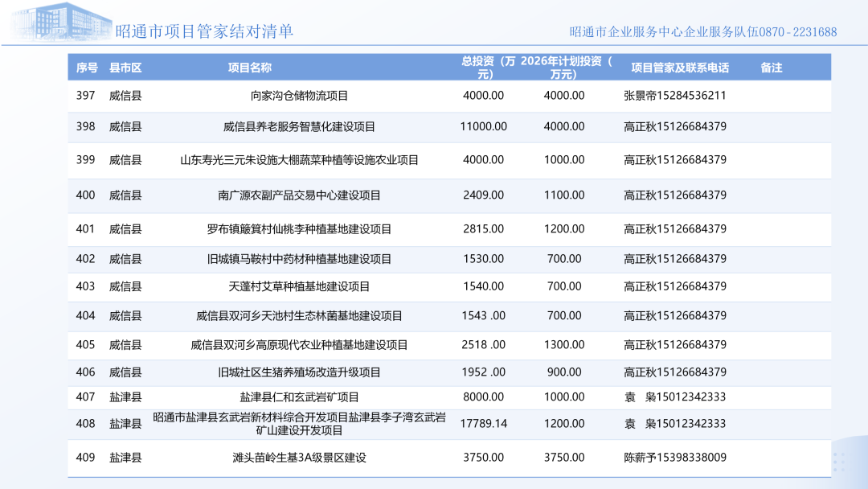Click total investment 1952 .00
This screenshot has height=489, width=868.
tap(483, 372)
